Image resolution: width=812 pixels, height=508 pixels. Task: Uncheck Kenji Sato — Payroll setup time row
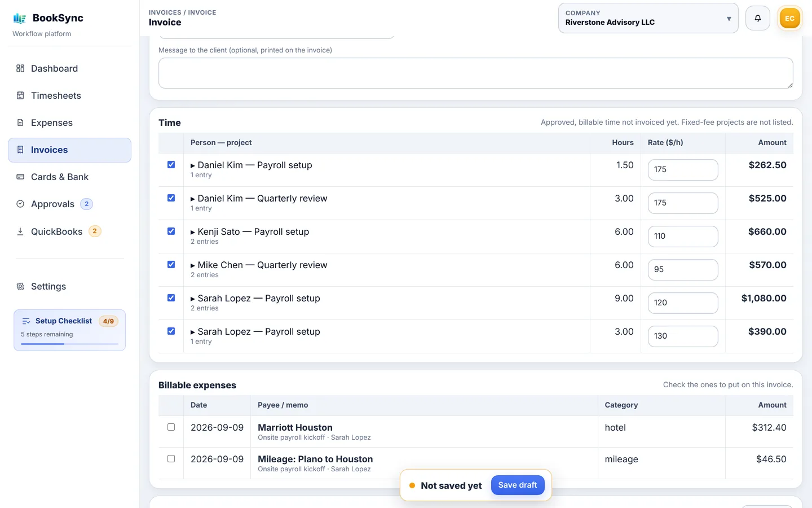tap(171, 231)
